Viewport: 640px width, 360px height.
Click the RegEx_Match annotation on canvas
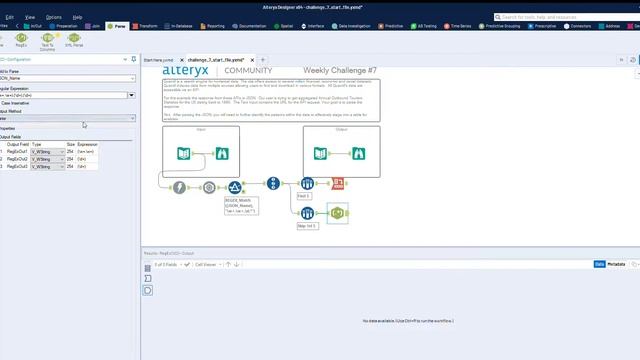[x=241, y=206]
